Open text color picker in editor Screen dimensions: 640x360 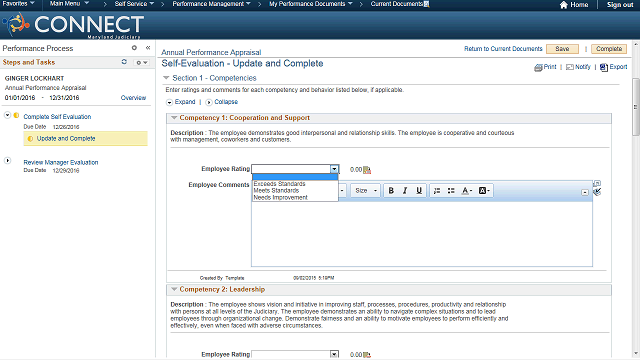pos(467,191)
